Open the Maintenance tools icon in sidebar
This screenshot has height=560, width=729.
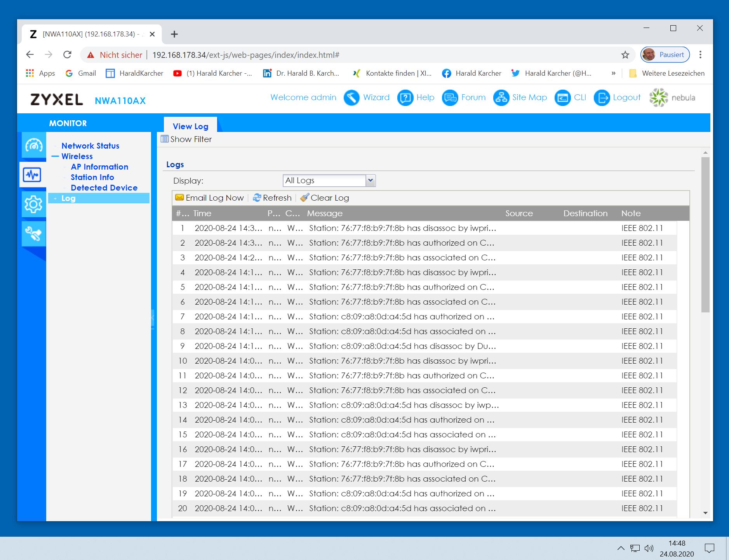(33, 234)
